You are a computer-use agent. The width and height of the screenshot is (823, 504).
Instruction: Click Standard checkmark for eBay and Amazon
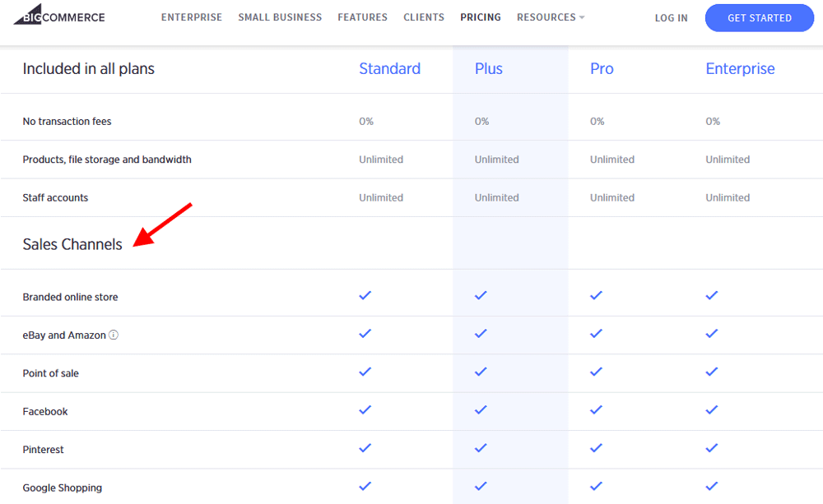(365, 334)
